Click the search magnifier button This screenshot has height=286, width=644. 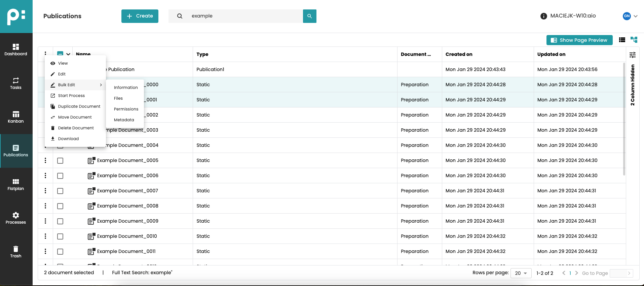coord(309,16)
